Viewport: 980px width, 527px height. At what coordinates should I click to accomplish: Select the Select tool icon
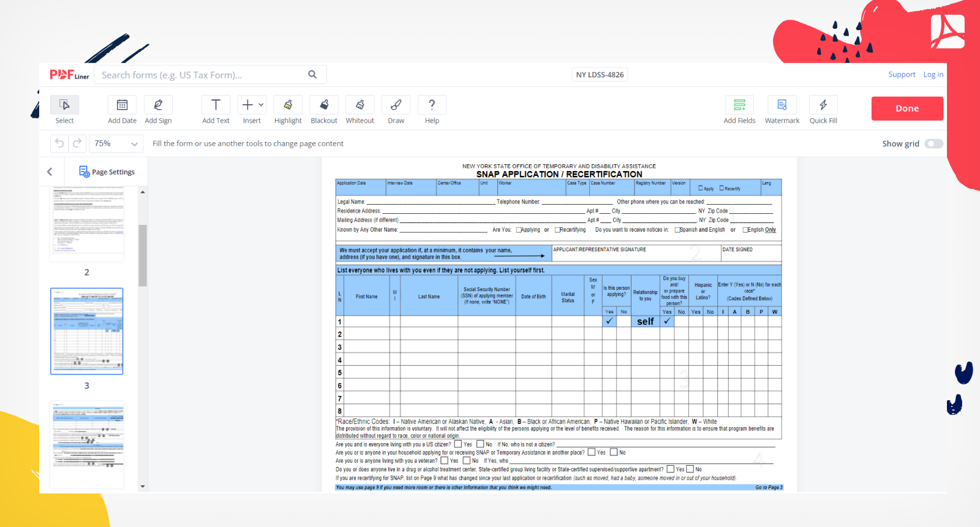click(64, 105)
